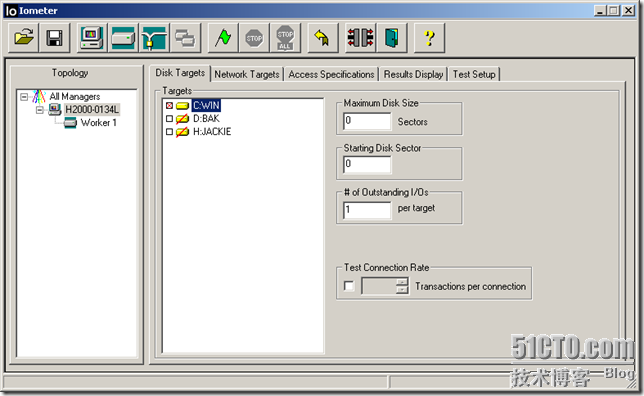Close the Iometer window

[x=628, y=10]
